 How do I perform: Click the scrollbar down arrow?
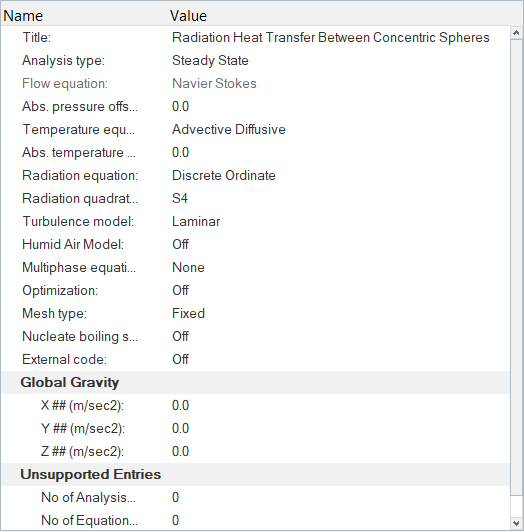516,524
